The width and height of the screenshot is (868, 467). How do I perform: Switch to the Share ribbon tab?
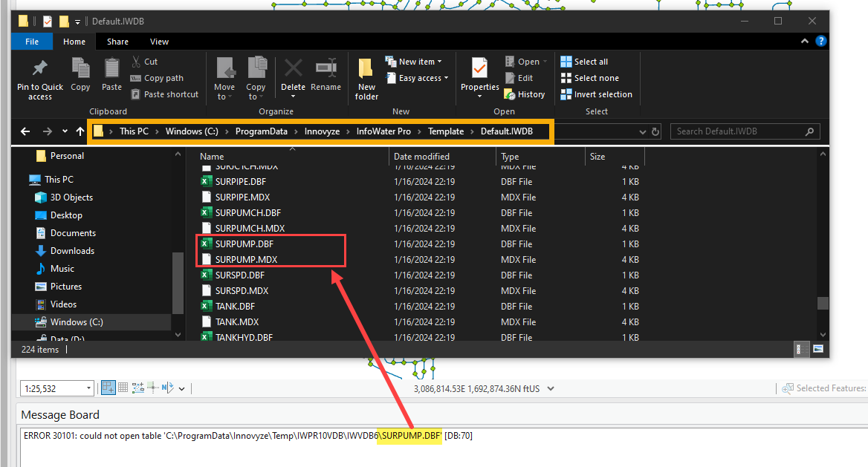(x=117, y=42)
